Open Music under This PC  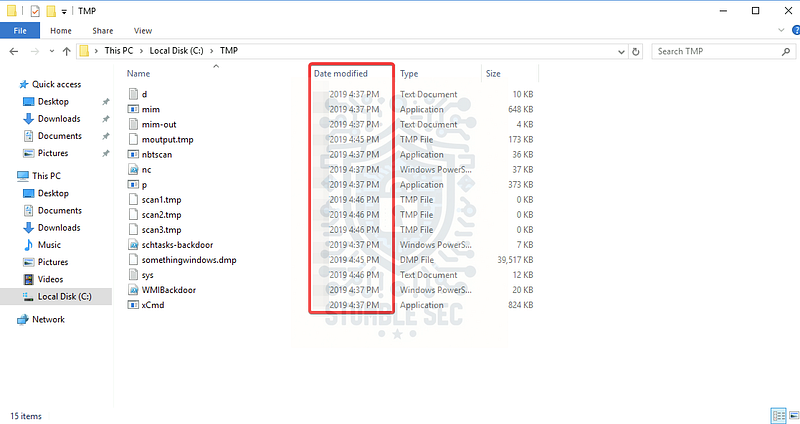coord(49,245)
